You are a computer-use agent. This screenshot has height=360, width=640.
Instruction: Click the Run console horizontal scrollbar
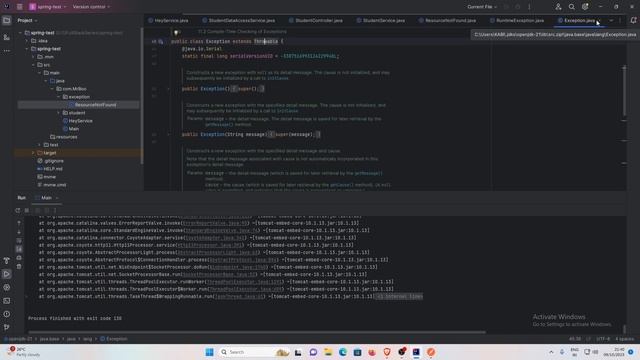[256, 332]
